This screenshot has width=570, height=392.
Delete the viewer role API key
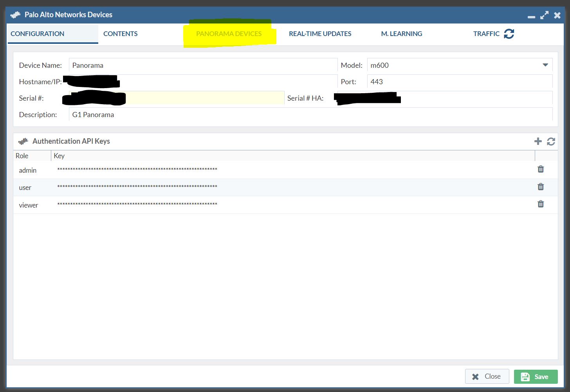coord(541,204)
